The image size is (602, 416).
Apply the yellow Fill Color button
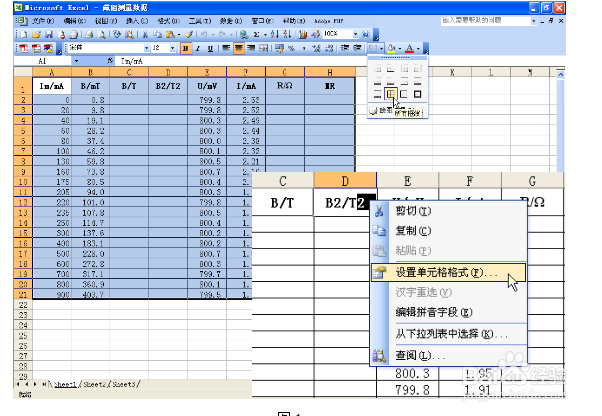pos(391,48)
